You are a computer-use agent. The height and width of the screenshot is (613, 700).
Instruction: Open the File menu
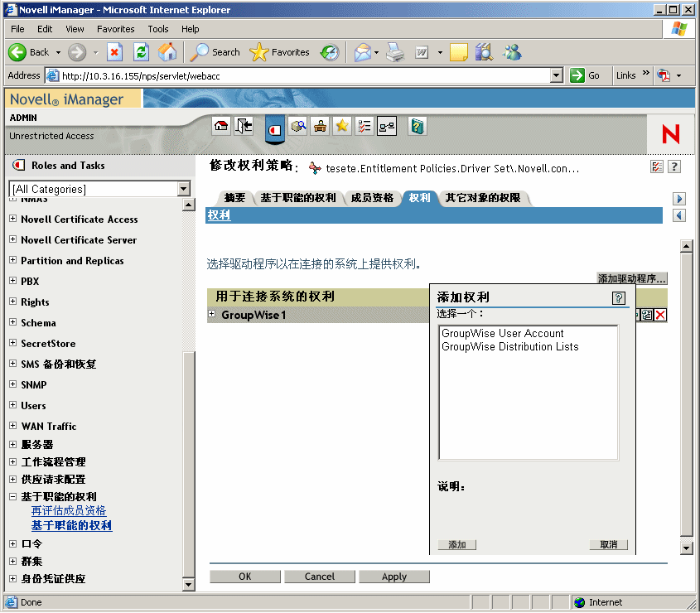17,29
